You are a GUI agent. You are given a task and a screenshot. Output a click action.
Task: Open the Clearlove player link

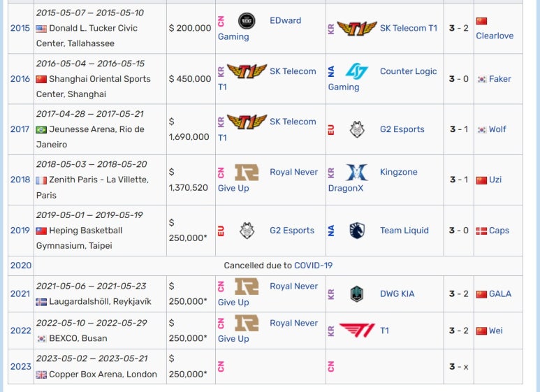(495, 36)
